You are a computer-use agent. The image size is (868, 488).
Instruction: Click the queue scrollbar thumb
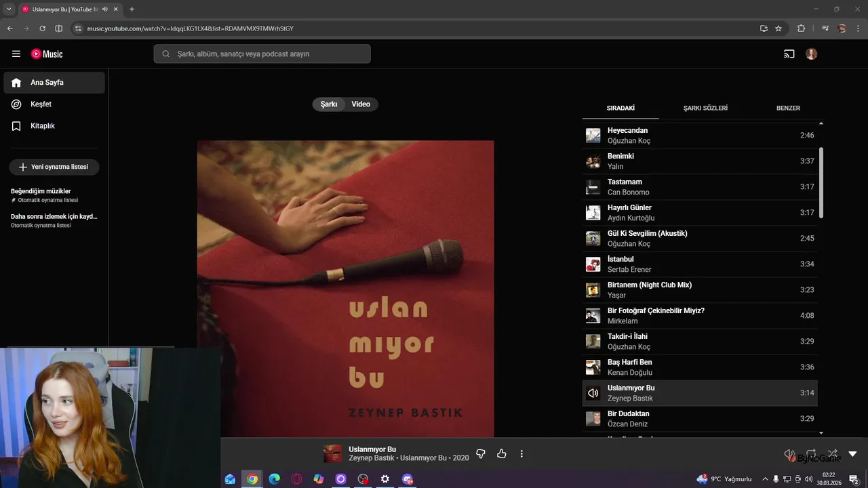tap(821, 183)
